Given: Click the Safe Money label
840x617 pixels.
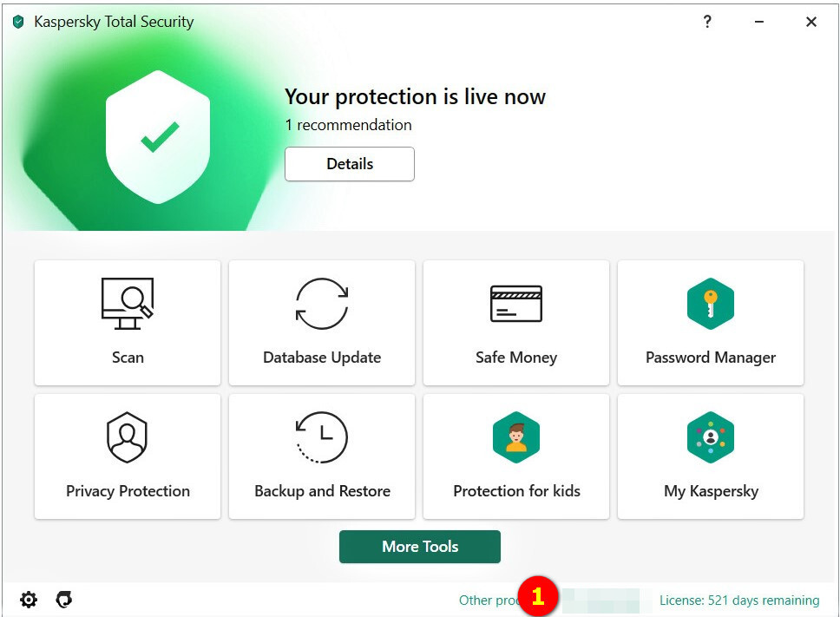Looking at the screenshot, I should [x=516, y=358].
